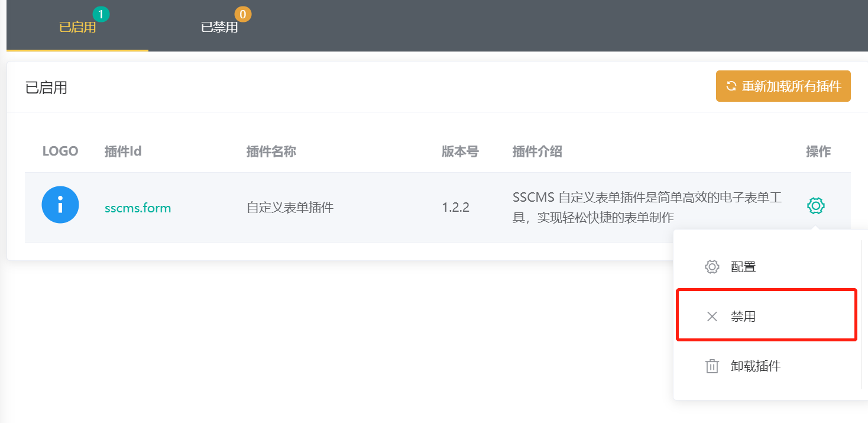The image size is (868, 423).
Task: Click the 版本号 column header
Action: [x=460, y=151]
